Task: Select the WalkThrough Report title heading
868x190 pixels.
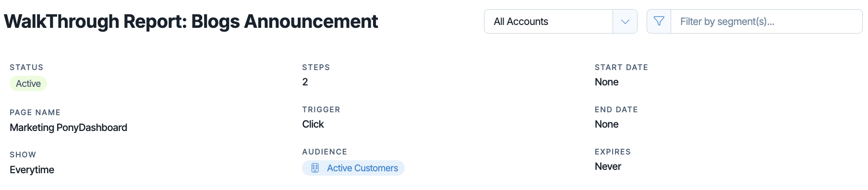Action: coord(191,22)
